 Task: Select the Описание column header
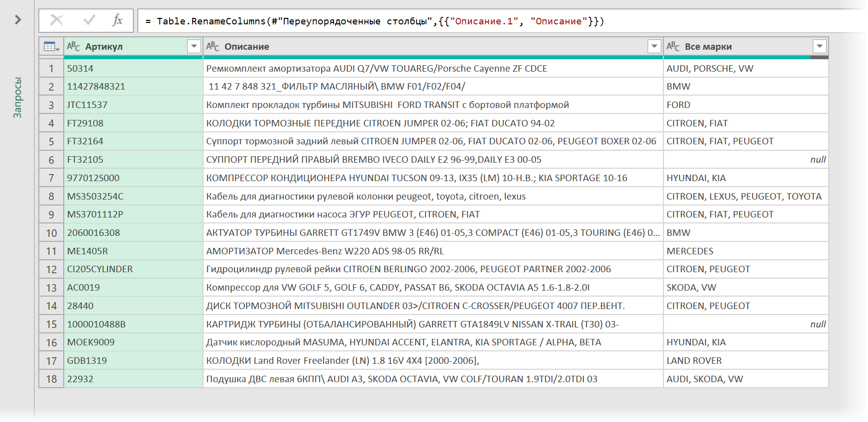433,46
